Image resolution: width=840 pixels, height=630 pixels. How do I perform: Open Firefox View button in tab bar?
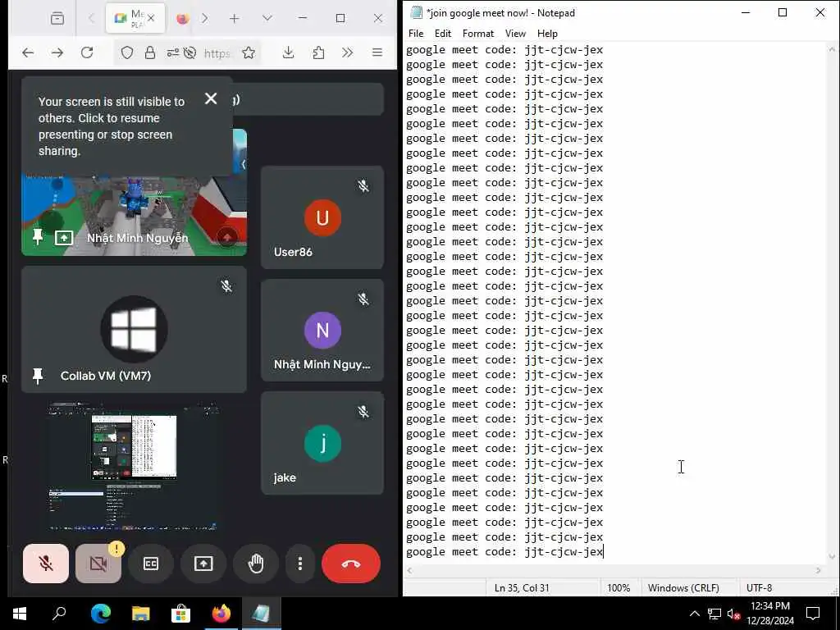(x=57, y=19)
